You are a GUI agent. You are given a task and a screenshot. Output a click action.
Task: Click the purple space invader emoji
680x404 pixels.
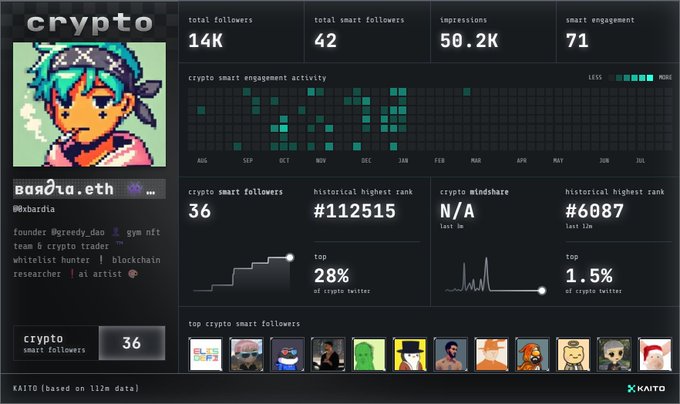135,189
